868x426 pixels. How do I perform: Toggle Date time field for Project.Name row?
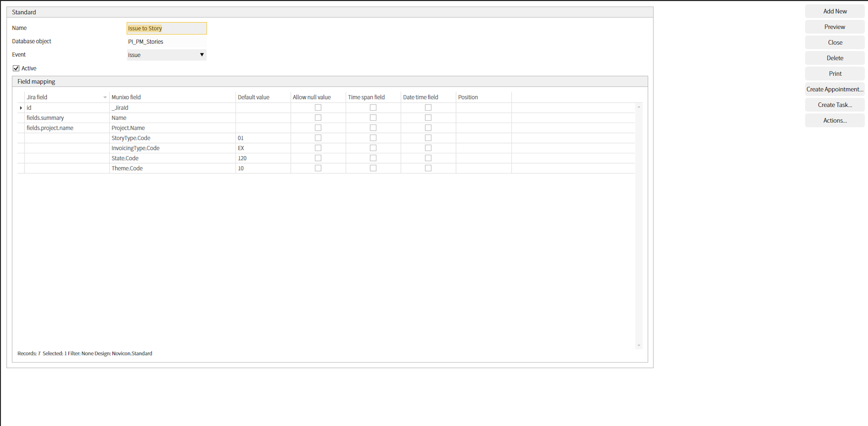click(x=428, y=128)
